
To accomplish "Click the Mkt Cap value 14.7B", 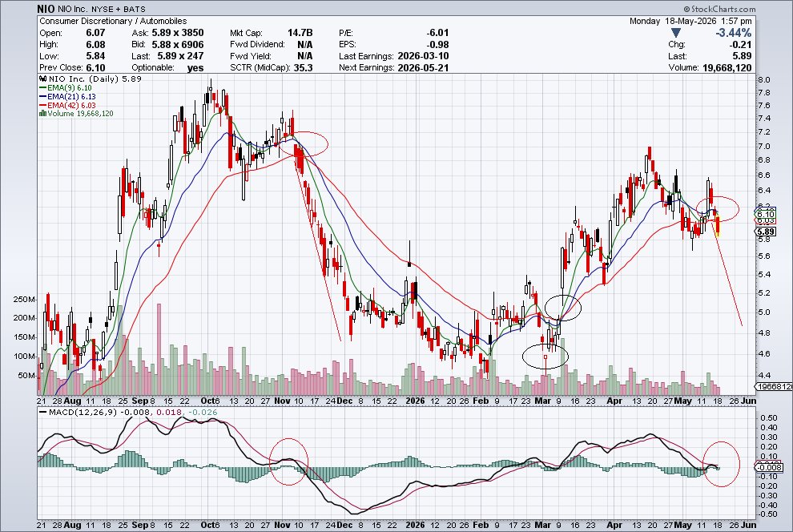I will point(300,33).
